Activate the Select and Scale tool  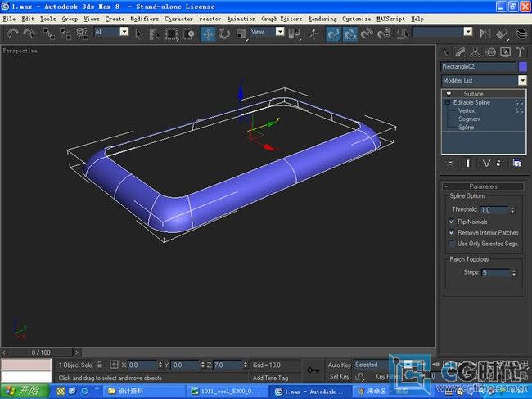pos(241,34)
